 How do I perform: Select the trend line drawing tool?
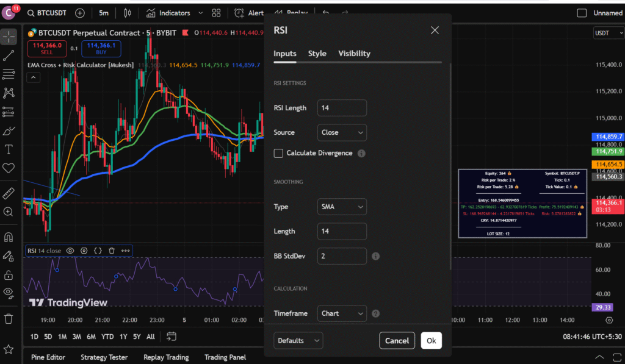pyautogui.click(x=9, y=55)
